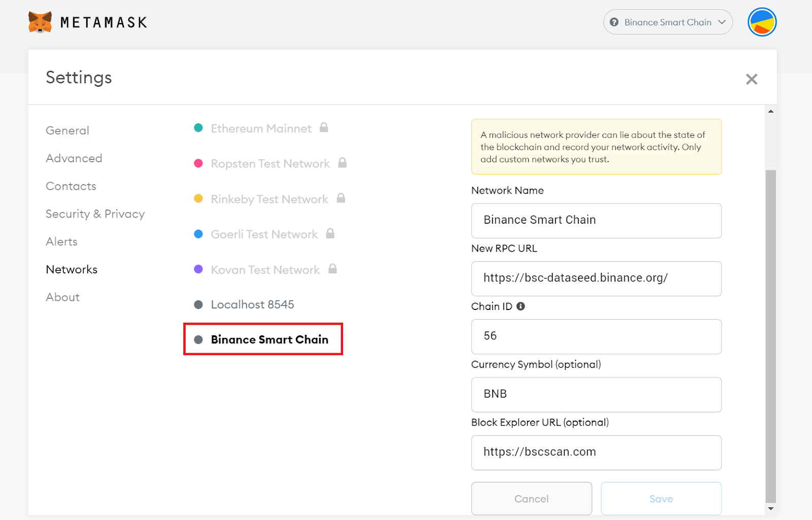
Task: Open the Networks settings tab
Action: 72,269
